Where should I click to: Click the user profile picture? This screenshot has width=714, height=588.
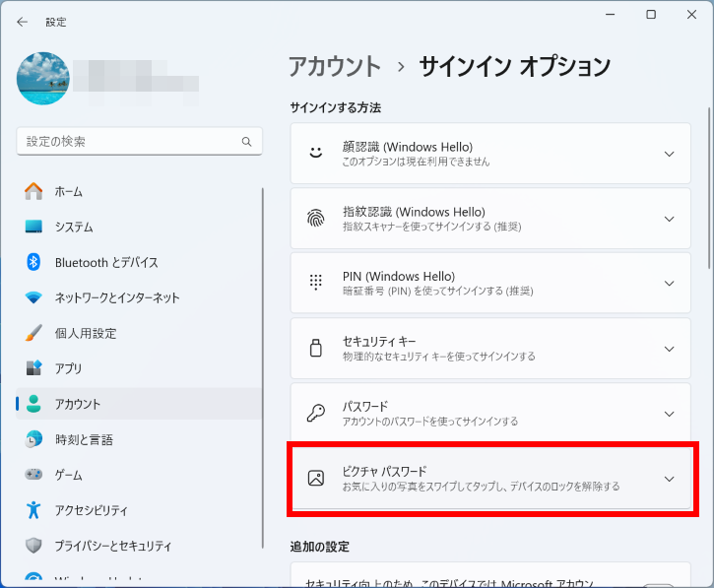[43, 79]
